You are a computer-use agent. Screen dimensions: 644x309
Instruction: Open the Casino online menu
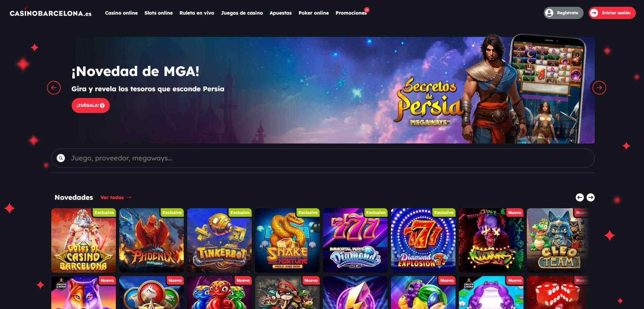click(121, 13)
